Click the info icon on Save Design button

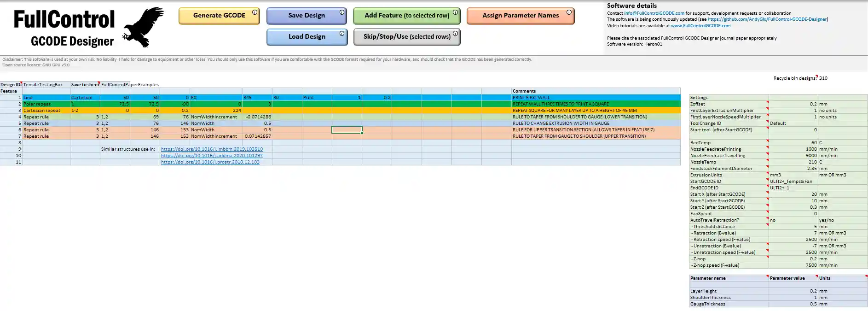click(342, 12)
